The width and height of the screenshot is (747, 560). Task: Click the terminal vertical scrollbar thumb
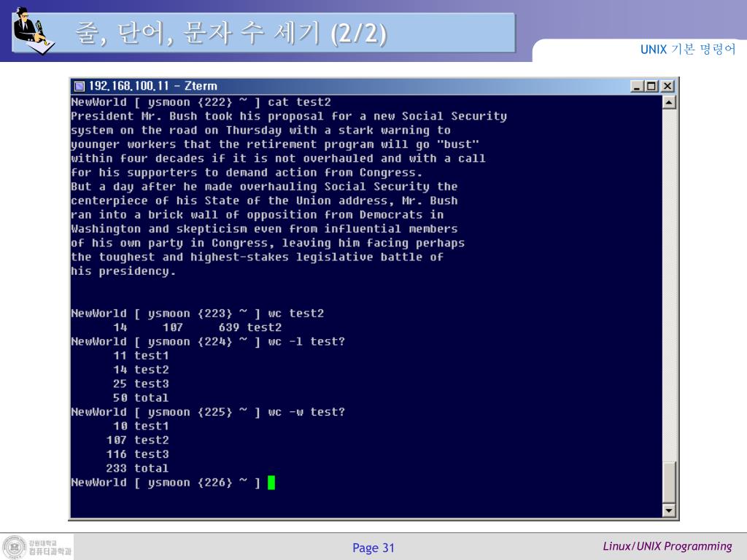coord(669,482)
